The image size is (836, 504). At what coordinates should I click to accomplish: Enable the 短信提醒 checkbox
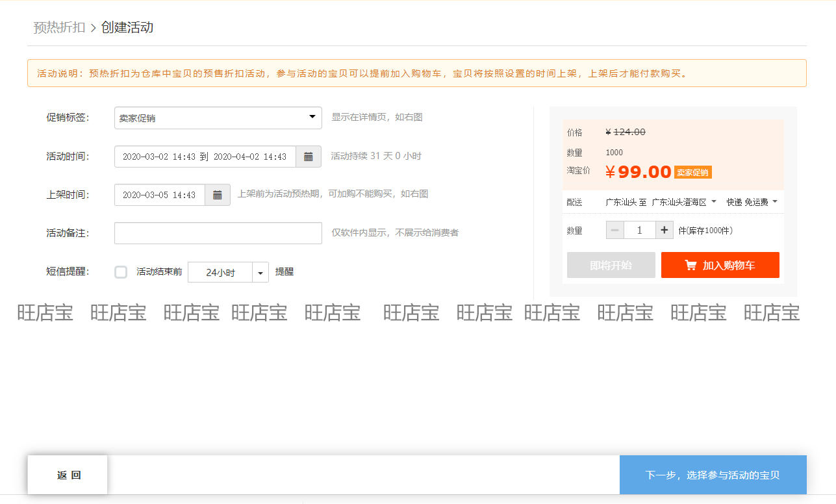coord(121,272)
